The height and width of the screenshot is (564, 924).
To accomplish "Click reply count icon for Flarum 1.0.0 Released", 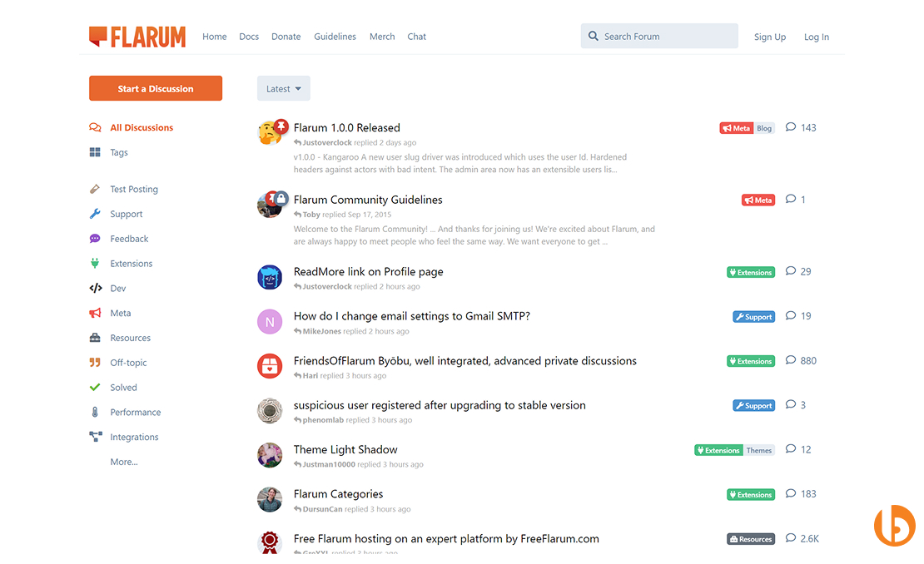I will coord(791,127).
